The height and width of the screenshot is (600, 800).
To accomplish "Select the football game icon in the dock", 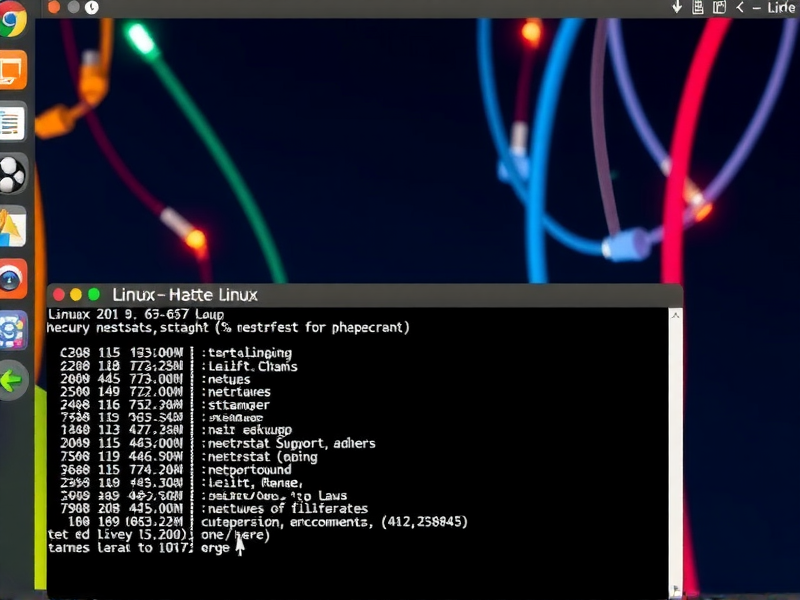I will [x=12, y=172].
